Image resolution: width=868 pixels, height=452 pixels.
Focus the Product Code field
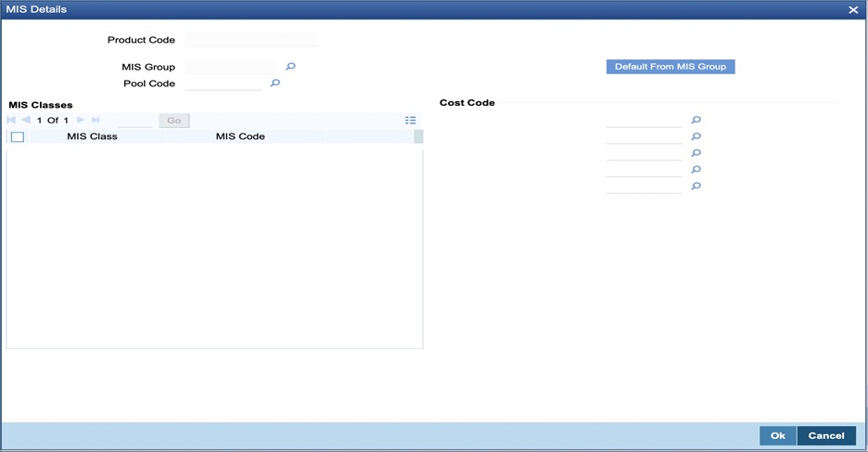pyautogui.click(x=251, y=40)
